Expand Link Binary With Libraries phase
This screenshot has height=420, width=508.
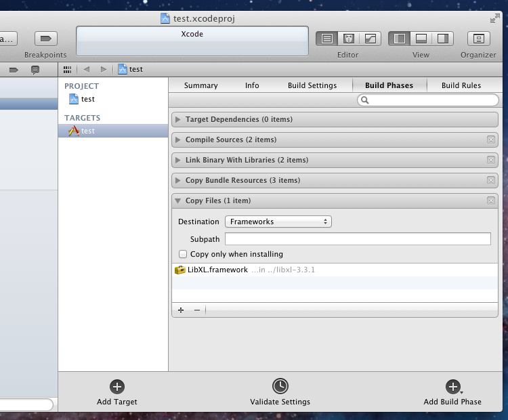[x=177, y=160]
